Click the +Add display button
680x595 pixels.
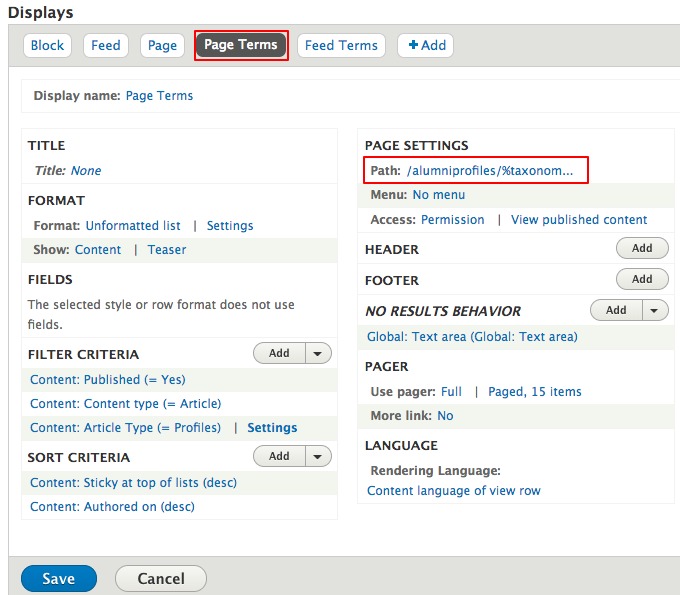click(x=426, y=45)
